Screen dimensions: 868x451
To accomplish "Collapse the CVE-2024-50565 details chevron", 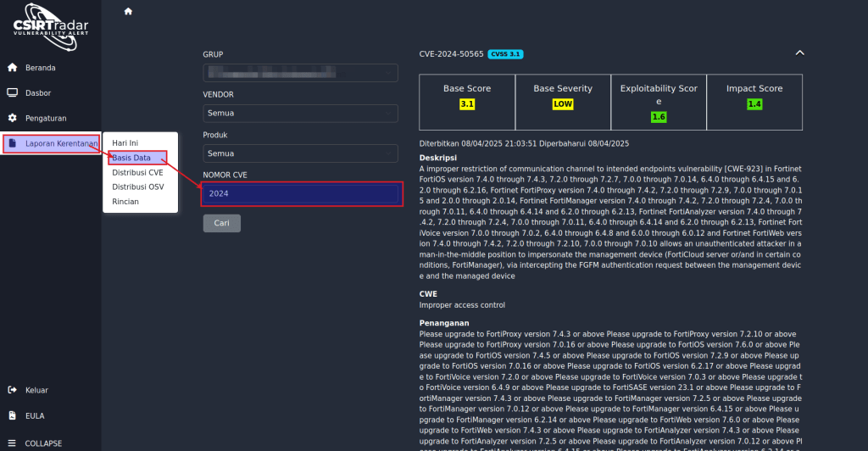I will pyautogui.click(x=799, y=53).
